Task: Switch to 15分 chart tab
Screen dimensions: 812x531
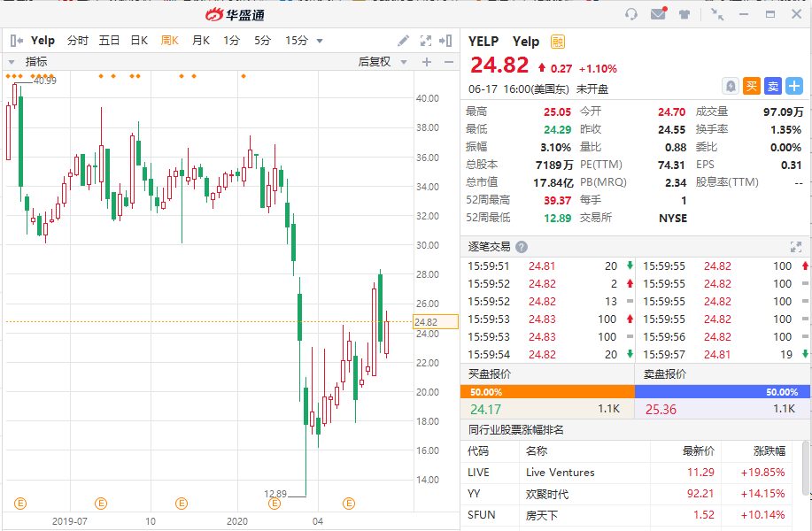Action: 297,41
